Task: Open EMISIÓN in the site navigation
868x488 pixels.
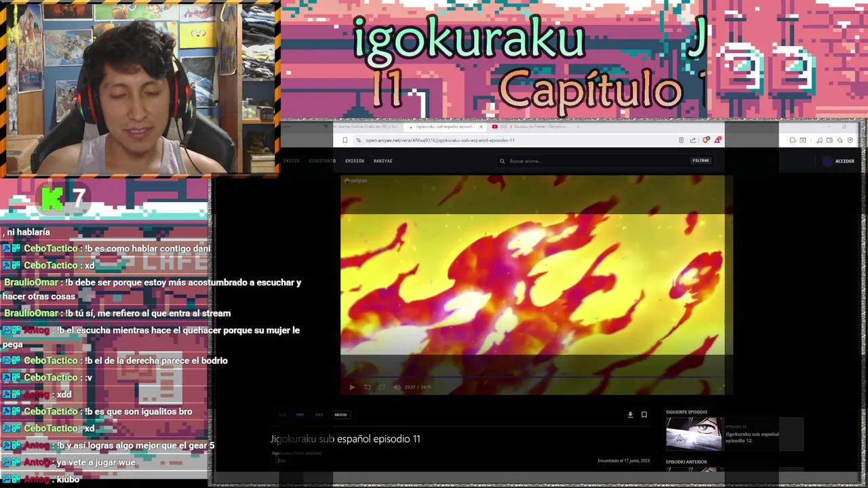Action: coord(355,161)
